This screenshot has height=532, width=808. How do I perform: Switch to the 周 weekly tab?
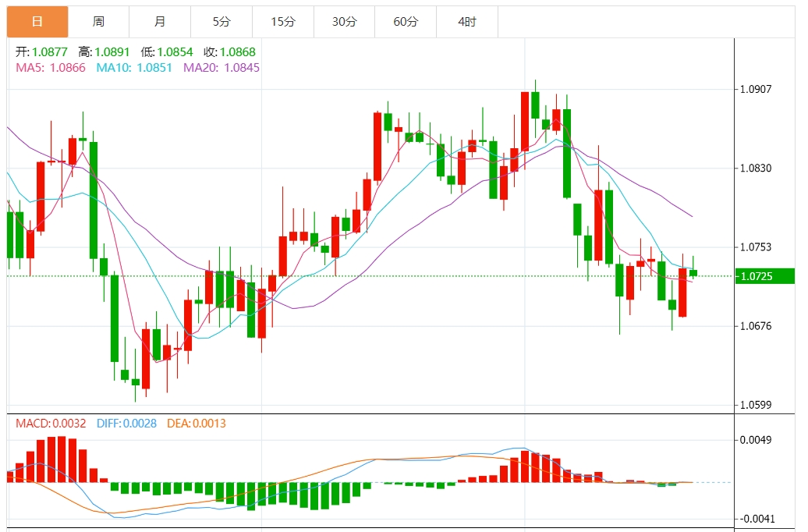[x=98, y=22]
